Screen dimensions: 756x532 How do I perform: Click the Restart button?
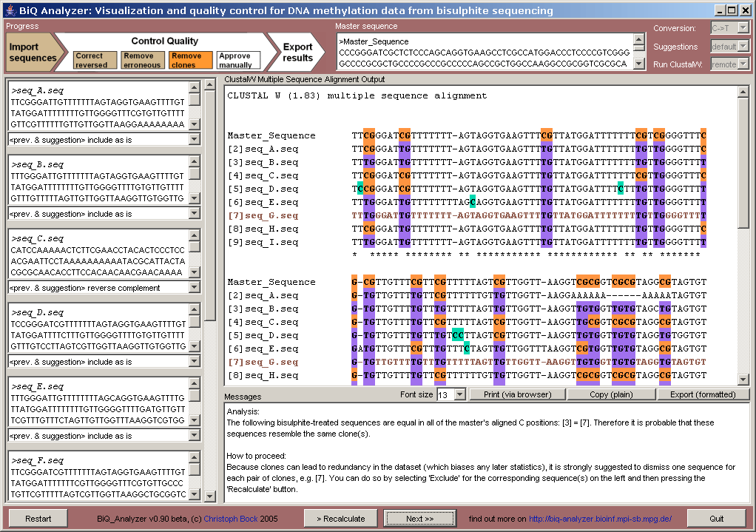pos(38,519)
